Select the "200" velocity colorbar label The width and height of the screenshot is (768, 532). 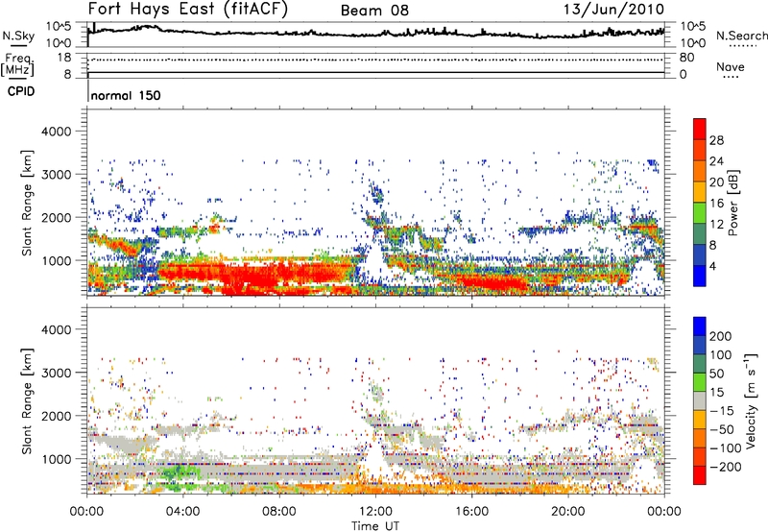[721, 336]
